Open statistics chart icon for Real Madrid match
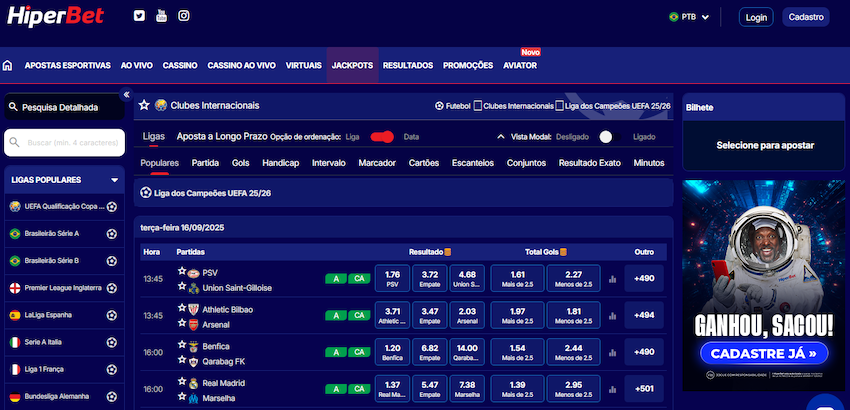This screenshot has height=410, width=850. [x=613, y=389]
